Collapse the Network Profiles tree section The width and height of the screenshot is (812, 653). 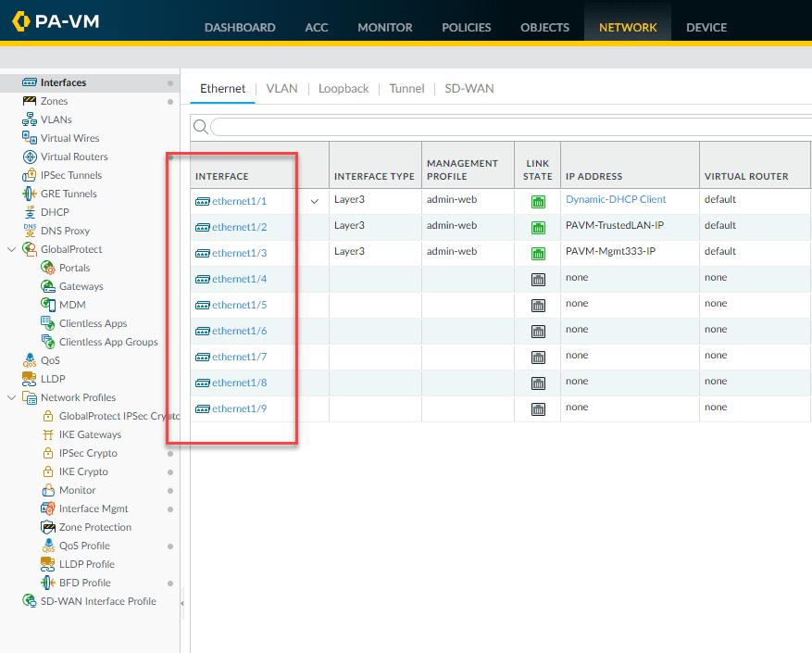point(10,397)
